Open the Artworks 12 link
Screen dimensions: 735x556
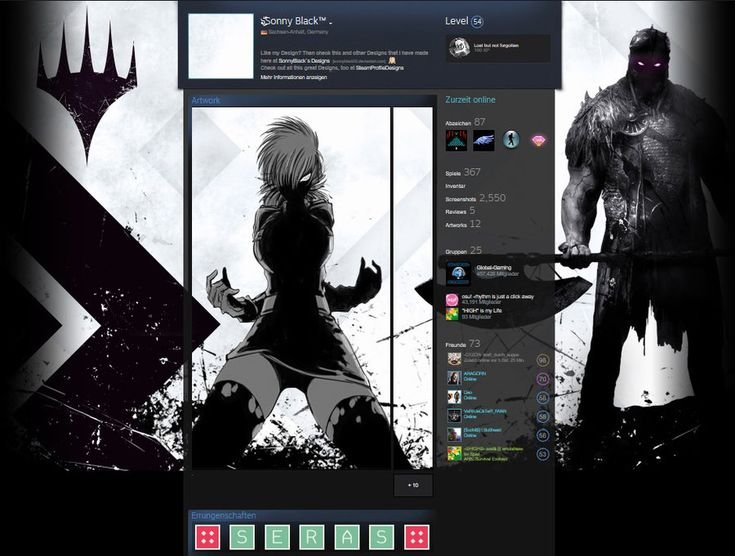tap(463, 224)
